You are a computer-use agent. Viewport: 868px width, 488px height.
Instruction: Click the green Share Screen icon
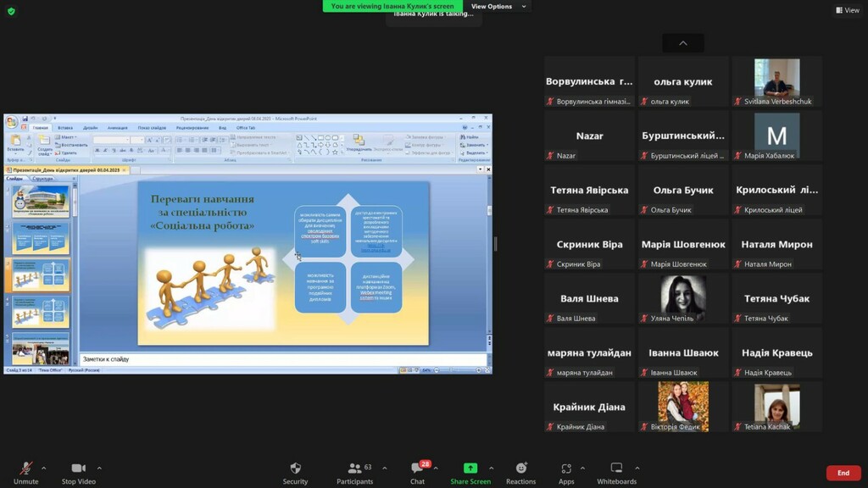click(x=470, y=469)
